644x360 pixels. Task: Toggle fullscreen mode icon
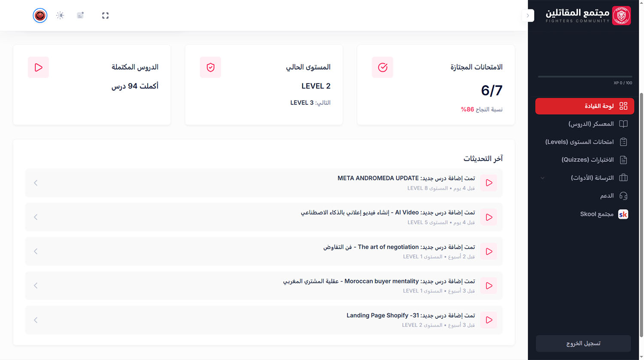(x=105, y=15)
